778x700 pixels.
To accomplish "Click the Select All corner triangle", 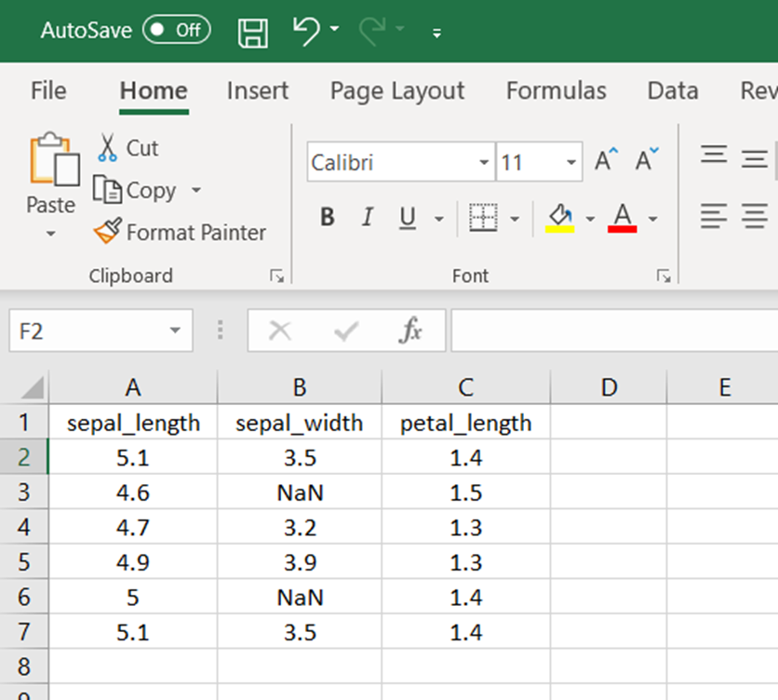I will 33,387.
